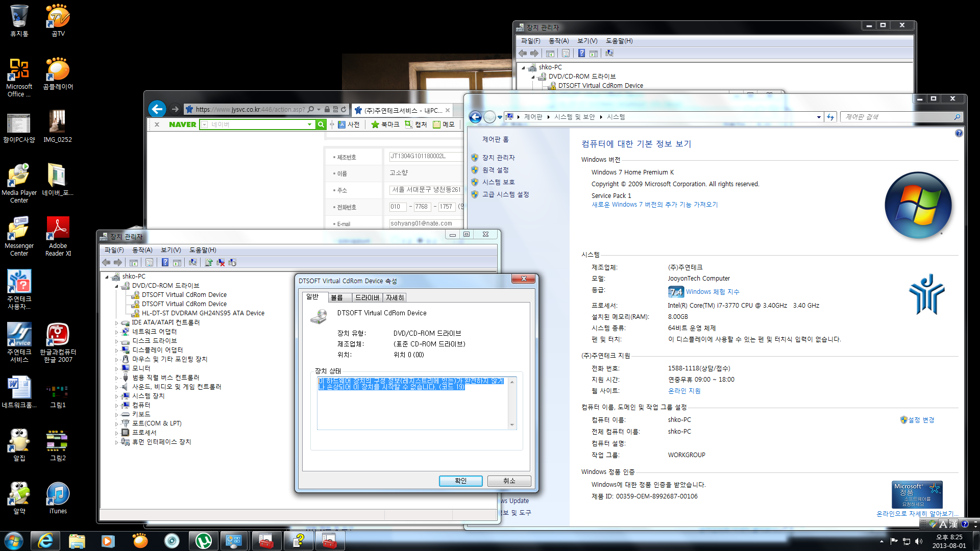Click 확인 button in properties dialog
This screenshot has width=980, height=551.
pos(460,481)
